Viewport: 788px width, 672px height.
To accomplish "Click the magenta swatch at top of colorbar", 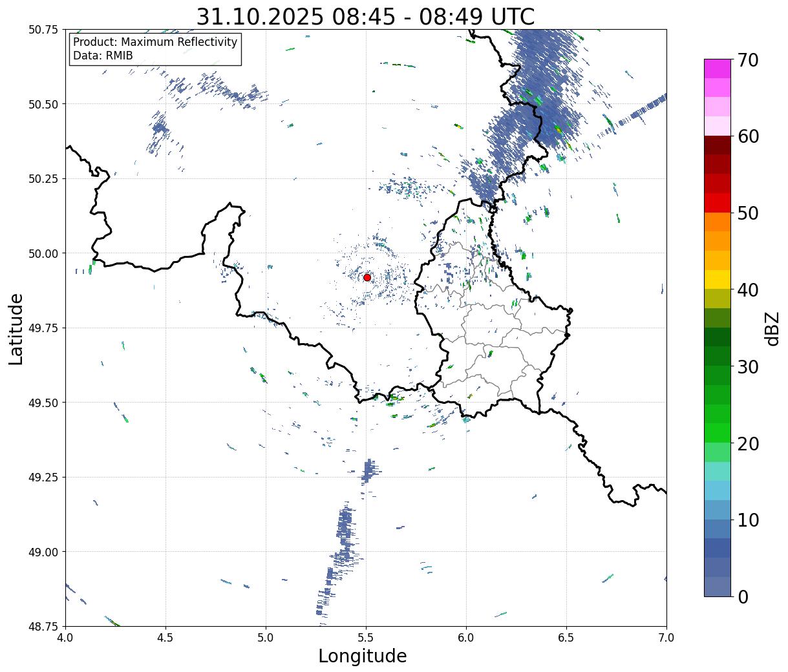I will click(718, 68).
